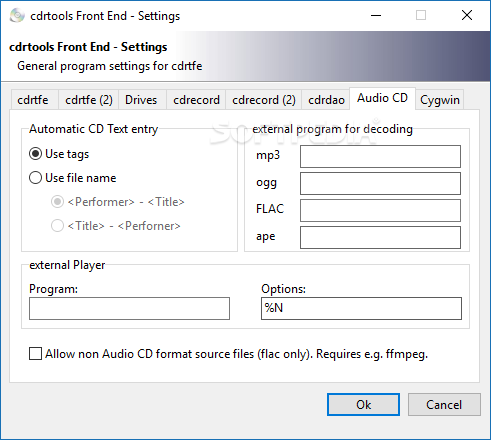
Task: Discard changes with the Cancel button
Action: [444, 404]
